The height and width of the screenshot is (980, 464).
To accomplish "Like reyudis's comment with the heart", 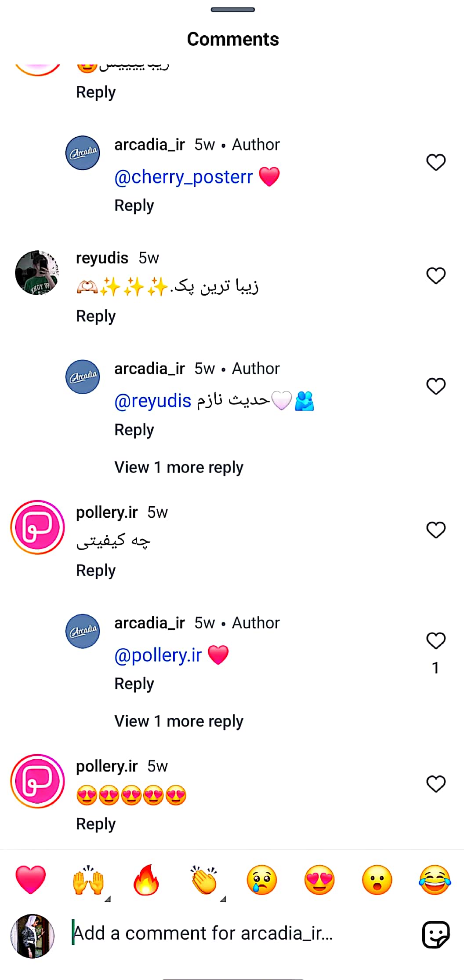I will [436, 276].
